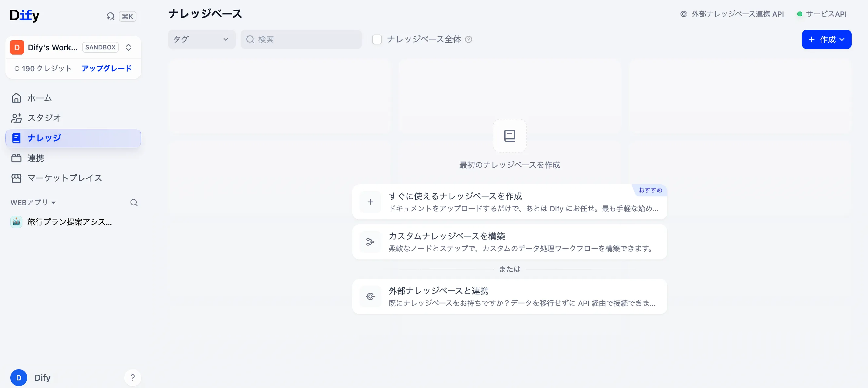Click the アップグレード link
This screenshot has width=868, height=388.
point(106,69)
